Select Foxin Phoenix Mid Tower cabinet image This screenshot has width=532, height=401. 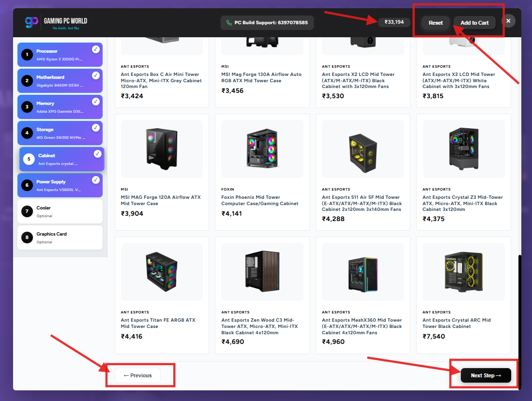coord(262,149)
